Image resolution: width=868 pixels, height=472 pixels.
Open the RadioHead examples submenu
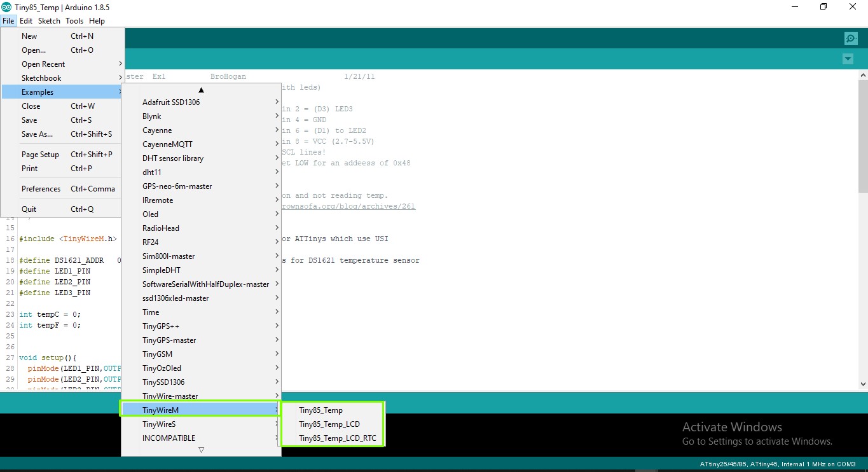pyautogui.click(x=201, y=228)
